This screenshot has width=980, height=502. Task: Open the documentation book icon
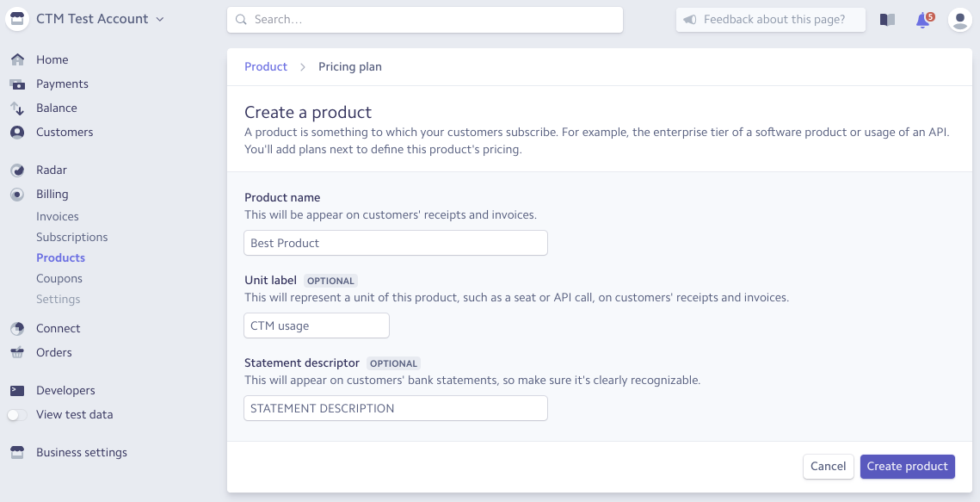click(887, 19)
